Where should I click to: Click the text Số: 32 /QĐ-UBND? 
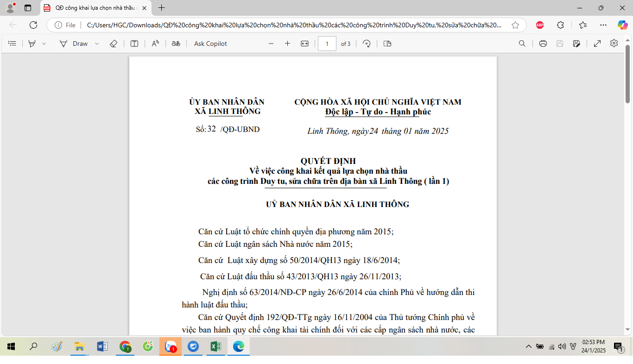click(x=228, y=129)
